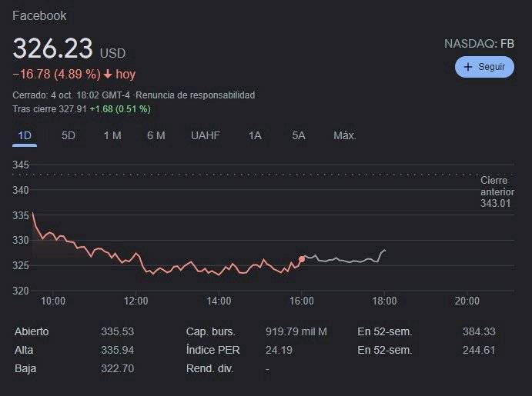Screen dimensions: 532x396
Task: Click the red closing-price marker on chart
Action: pos(302,259)
